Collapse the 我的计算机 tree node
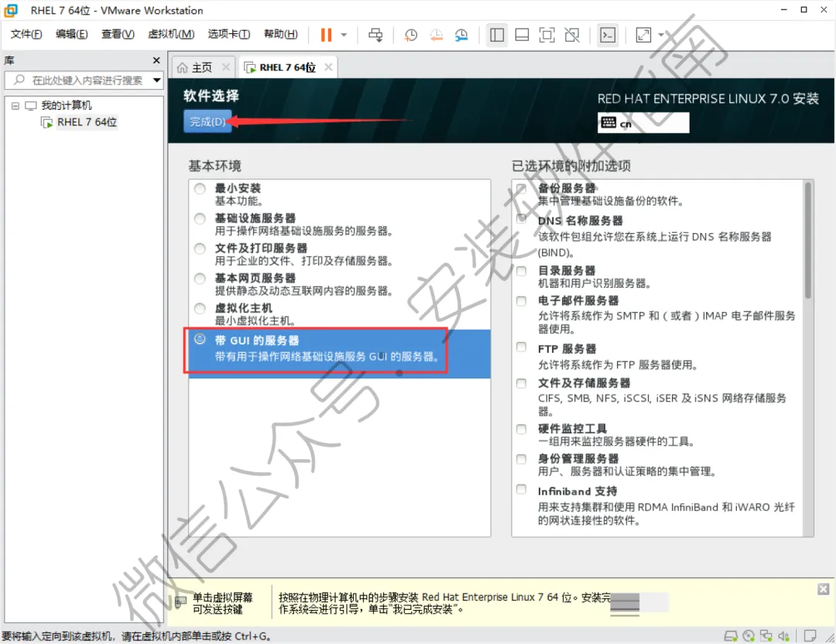This screenshot has height=644, width=836. click(15, 105)
